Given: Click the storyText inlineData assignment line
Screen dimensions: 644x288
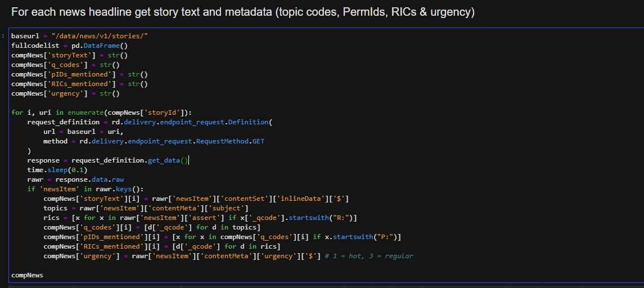Looking at the screenshot, I should [x=196, y=199].
